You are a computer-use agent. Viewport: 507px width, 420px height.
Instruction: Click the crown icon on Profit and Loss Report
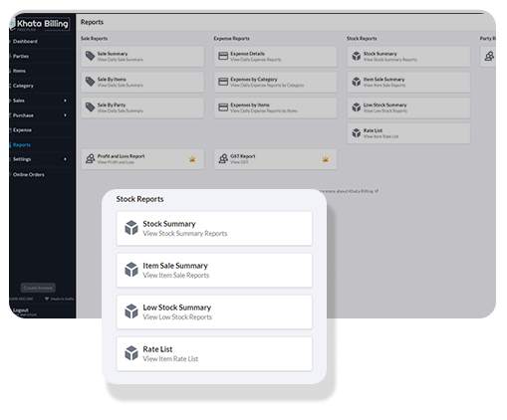pyautogui.click(x=192, y=159)
